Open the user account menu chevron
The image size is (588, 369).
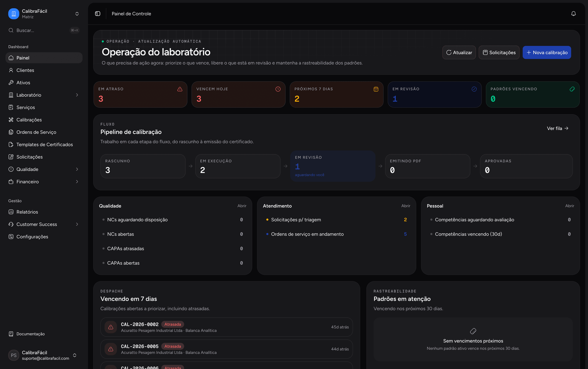75,355
